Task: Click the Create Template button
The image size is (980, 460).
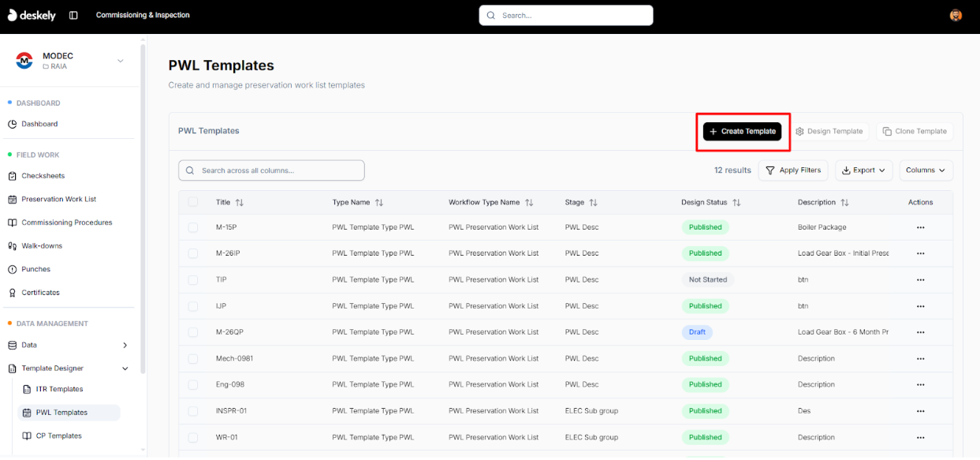Action: point(742,130)
